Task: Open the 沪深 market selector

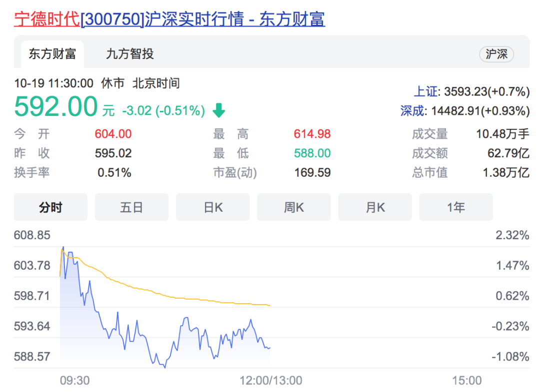Action: click(x=496, y=54)
